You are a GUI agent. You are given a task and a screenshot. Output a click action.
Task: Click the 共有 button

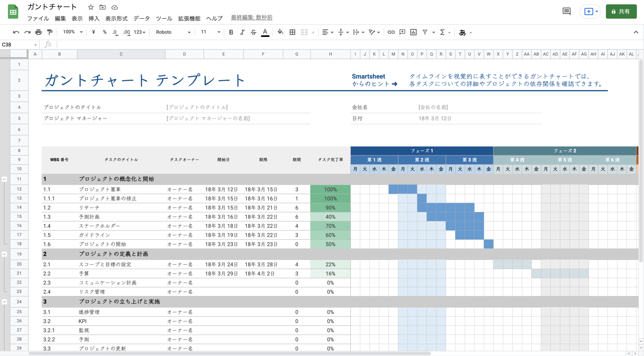click(621, 11)
